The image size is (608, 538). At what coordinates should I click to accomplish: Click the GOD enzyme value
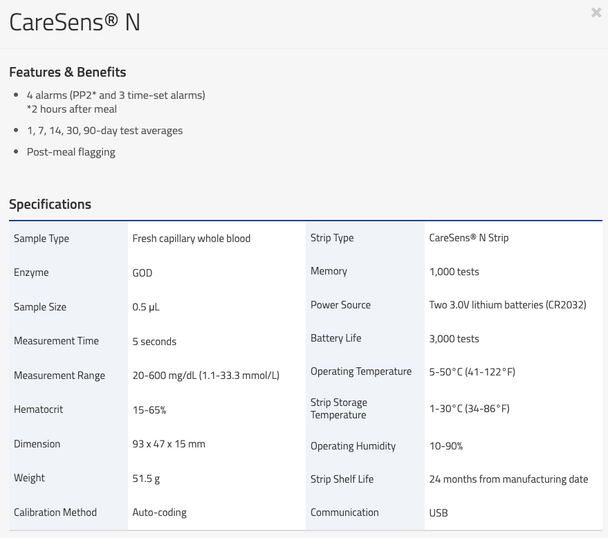coord(142,273)
